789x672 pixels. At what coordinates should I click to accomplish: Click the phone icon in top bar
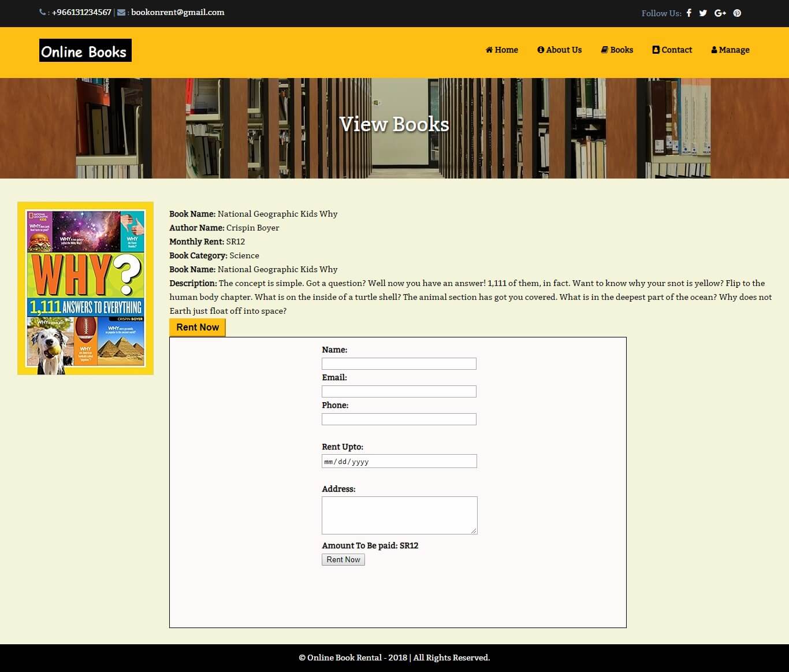43,12
